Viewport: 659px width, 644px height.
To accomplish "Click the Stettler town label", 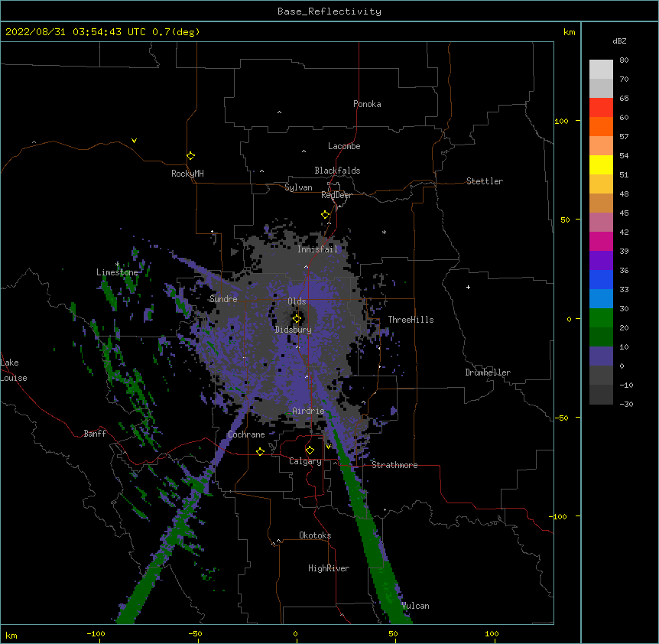I will tap(485, 181).
